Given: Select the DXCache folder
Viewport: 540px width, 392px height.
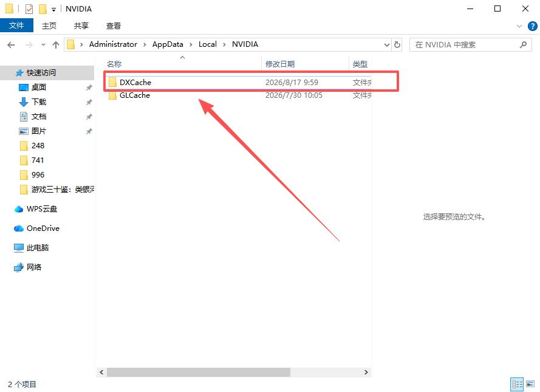Looking at the screenshot, I should pos(135,82).
